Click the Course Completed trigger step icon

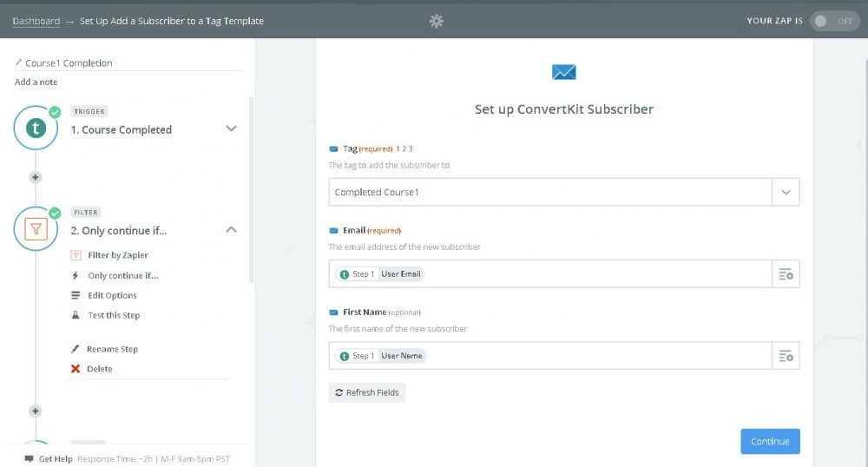36,129
